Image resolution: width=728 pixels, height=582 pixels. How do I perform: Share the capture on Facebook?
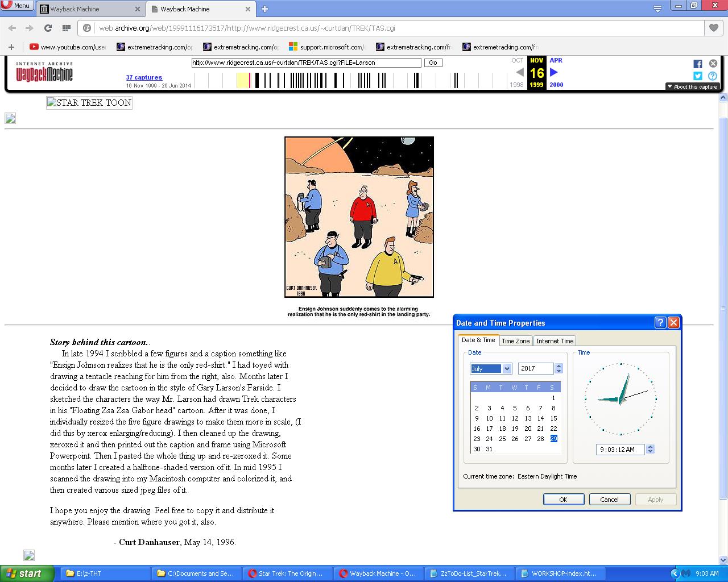(697, 64)
